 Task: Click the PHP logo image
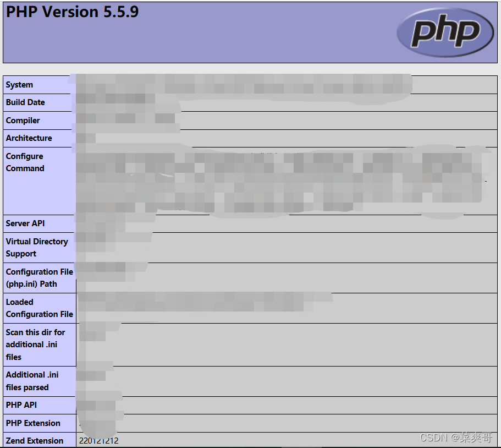click(x=445, y=32)
